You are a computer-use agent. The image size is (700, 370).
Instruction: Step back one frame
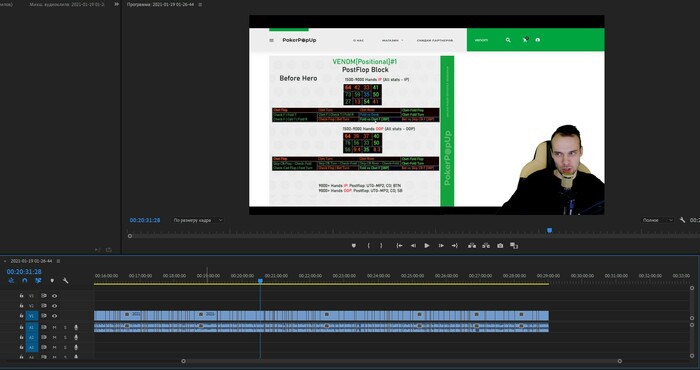[413, 245]
